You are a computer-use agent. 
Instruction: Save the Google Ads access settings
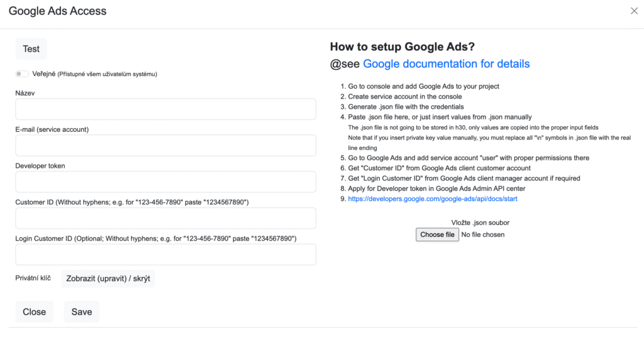click(82, 312)
